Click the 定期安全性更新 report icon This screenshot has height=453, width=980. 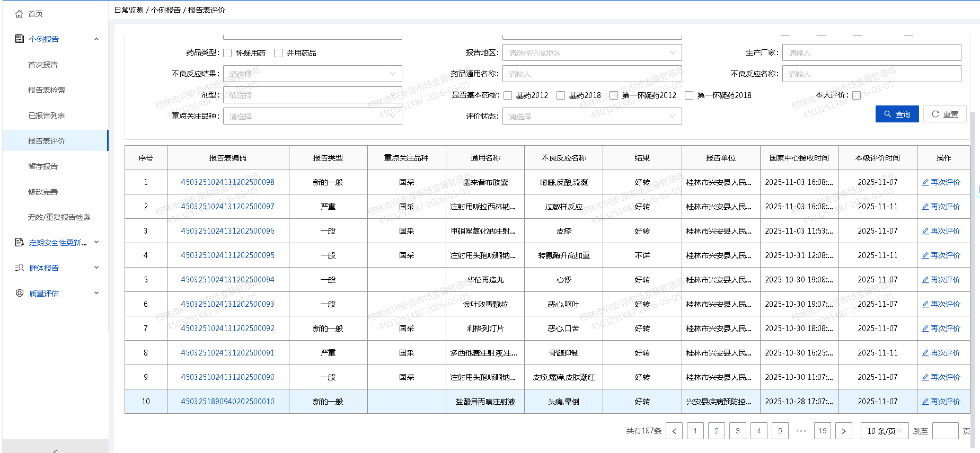tap(20, 242)
